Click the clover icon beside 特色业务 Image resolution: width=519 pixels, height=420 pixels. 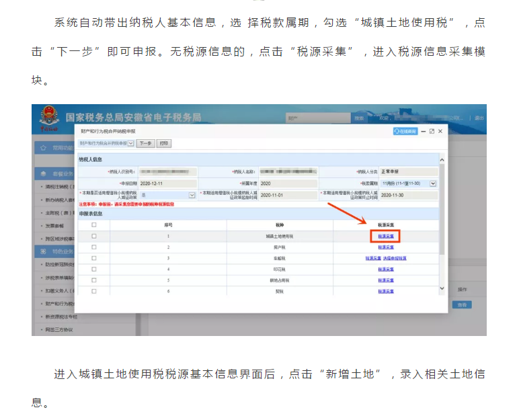[43, 251]
